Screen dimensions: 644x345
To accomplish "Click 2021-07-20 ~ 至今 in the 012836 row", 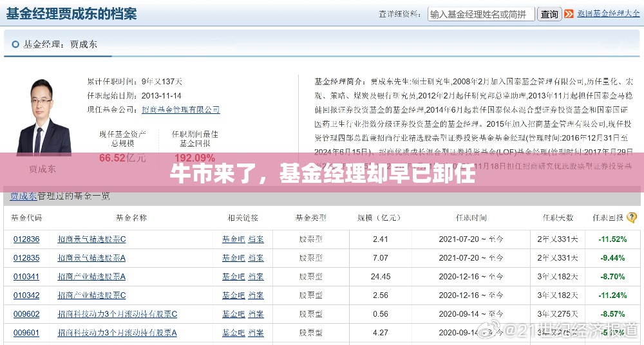I will 471,239.
